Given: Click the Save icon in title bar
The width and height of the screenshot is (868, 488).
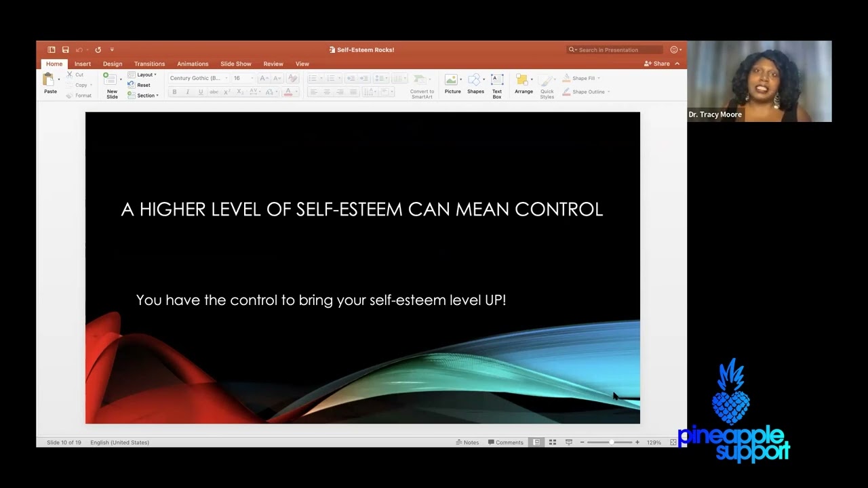Looking at the screenshot, I should click(65, 49).
